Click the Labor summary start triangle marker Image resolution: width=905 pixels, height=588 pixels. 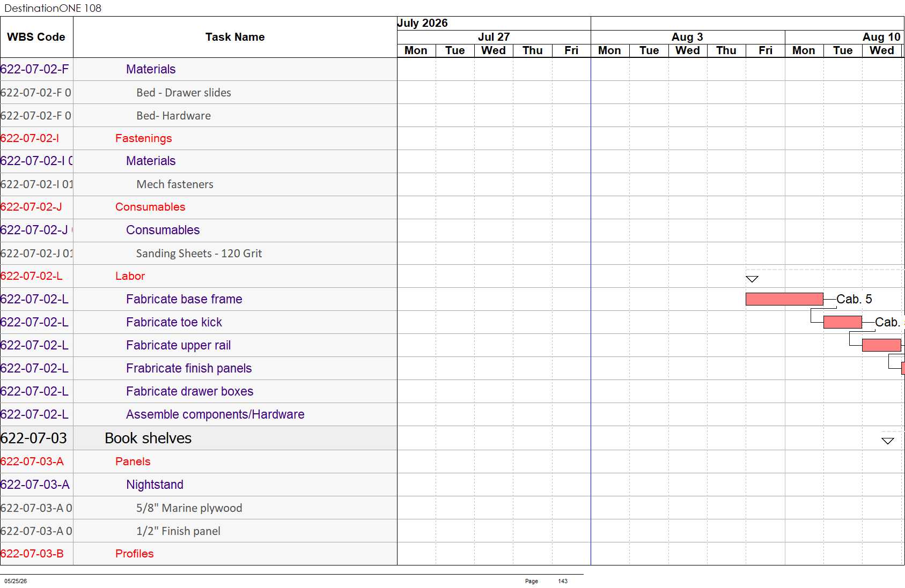pyautogui.click(x=752, y=279)
